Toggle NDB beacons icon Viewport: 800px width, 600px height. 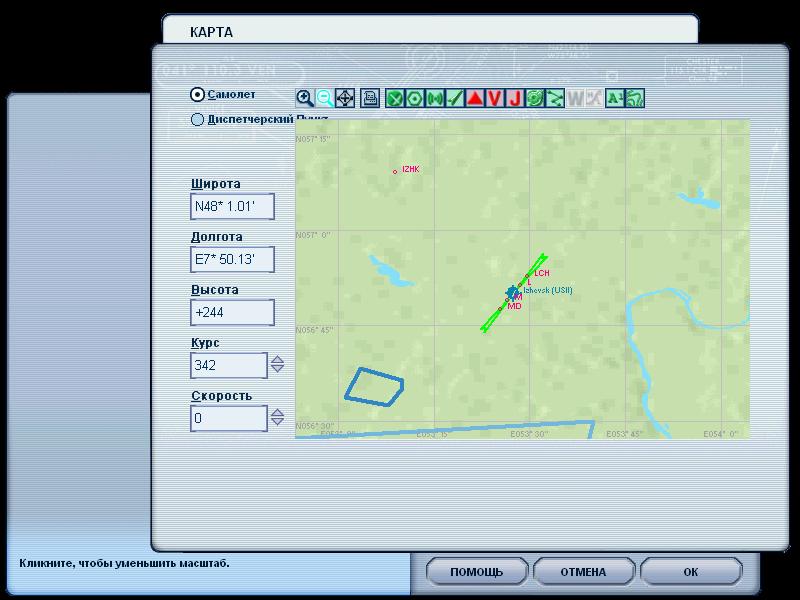[435, 98]
